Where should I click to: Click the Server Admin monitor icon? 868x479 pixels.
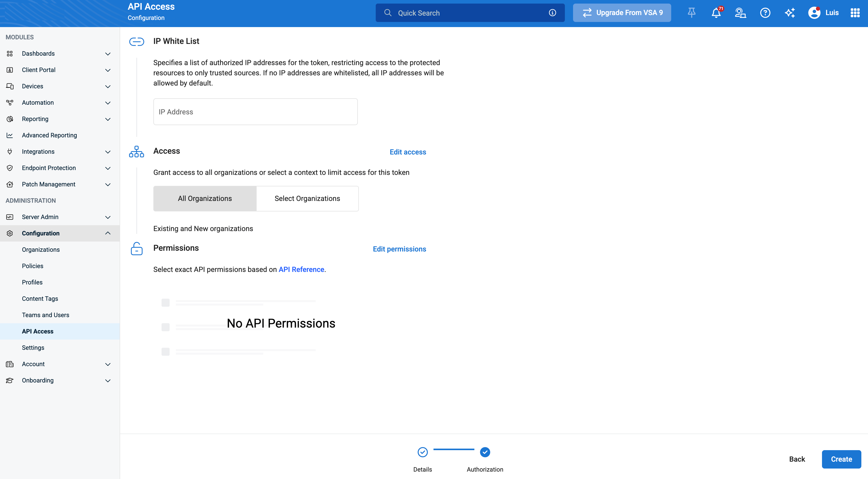pos(10,217)
